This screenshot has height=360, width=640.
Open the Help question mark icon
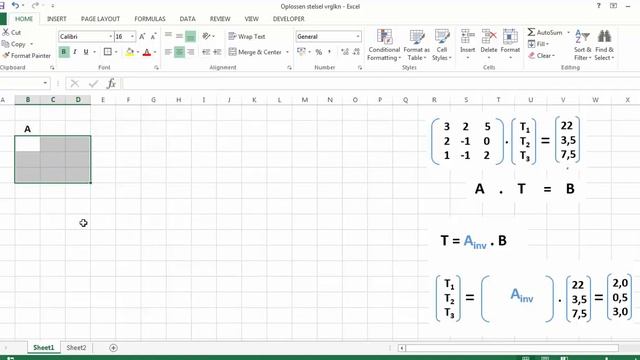[x=598, y=6]
